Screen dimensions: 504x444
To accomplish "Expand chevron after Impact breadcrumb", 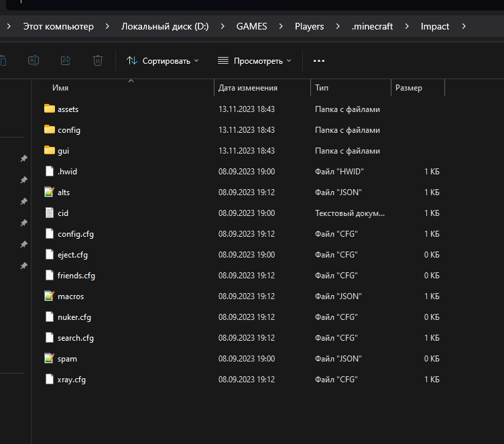I will 464,26.
